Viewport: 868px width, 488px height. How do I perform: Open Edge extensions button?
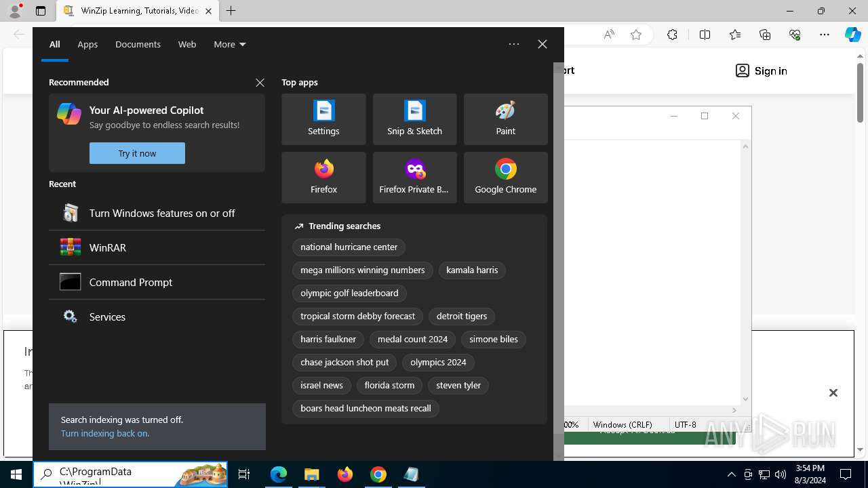[672, 35]
